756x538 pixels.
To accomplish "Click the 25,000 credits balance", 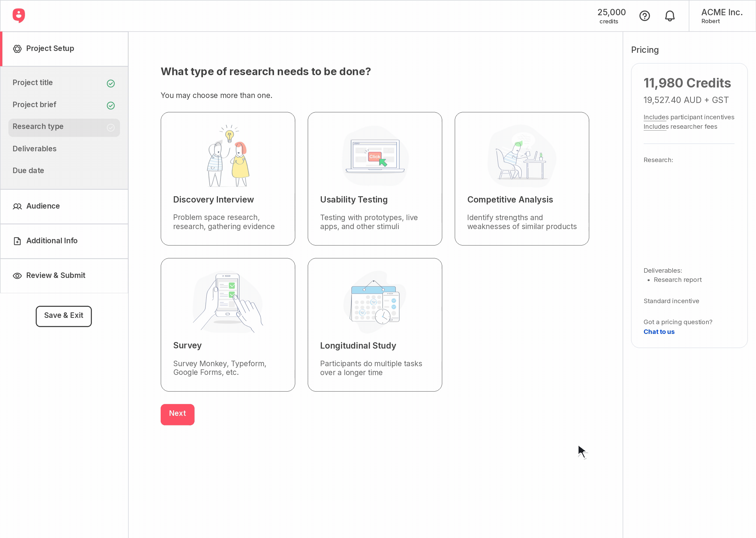I will 611,16.
